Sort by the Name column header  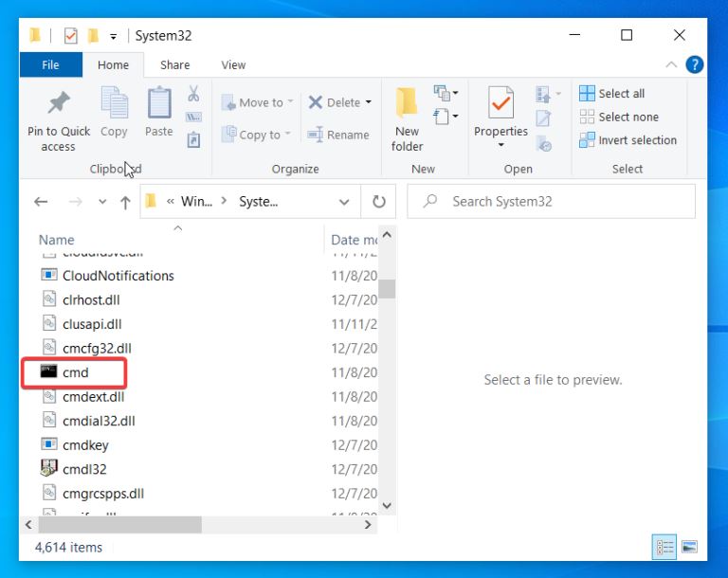pos(56,240)
